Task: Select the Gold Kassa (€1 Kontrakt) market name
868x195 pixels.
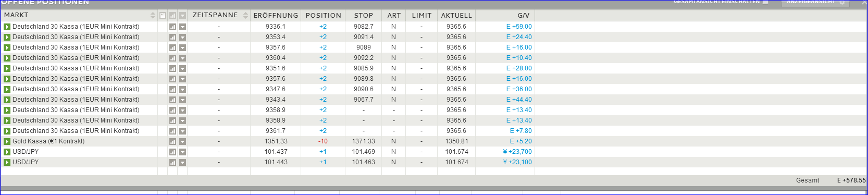Action: pos(48,141)
